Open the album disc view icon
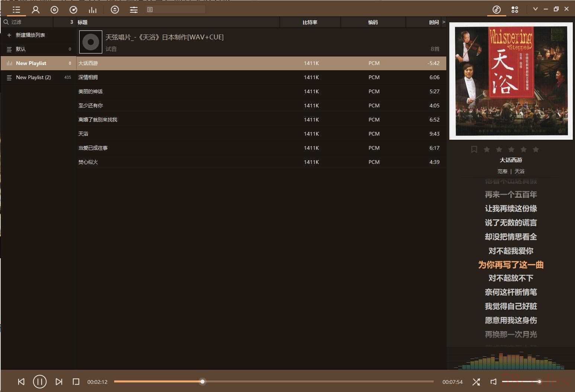Image resolution: width=575 pixels, height=392 pixels. 54,10
